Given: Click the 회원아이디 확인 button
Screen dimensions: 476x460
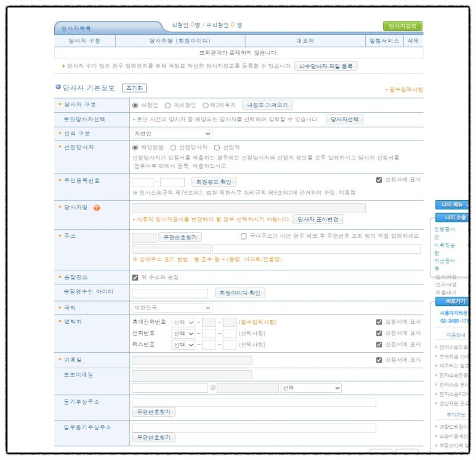Looking at the screenshot, I should pos(240,293).
